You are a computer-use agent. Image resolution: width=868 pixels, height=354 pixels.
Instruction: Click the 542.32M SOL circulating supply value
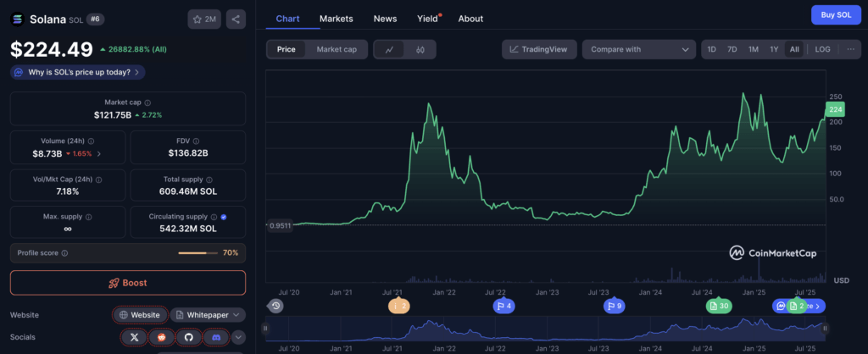(188, 229)
